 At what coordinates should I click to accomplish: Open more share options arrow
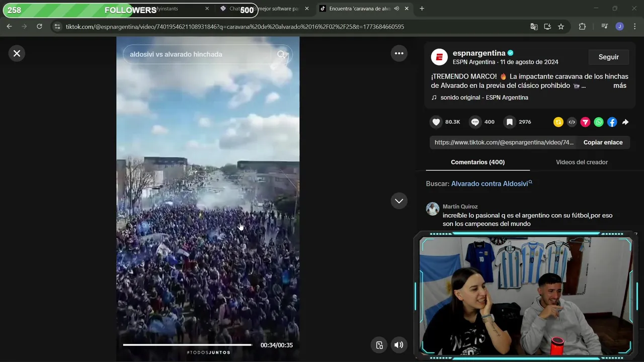(625, 122)
